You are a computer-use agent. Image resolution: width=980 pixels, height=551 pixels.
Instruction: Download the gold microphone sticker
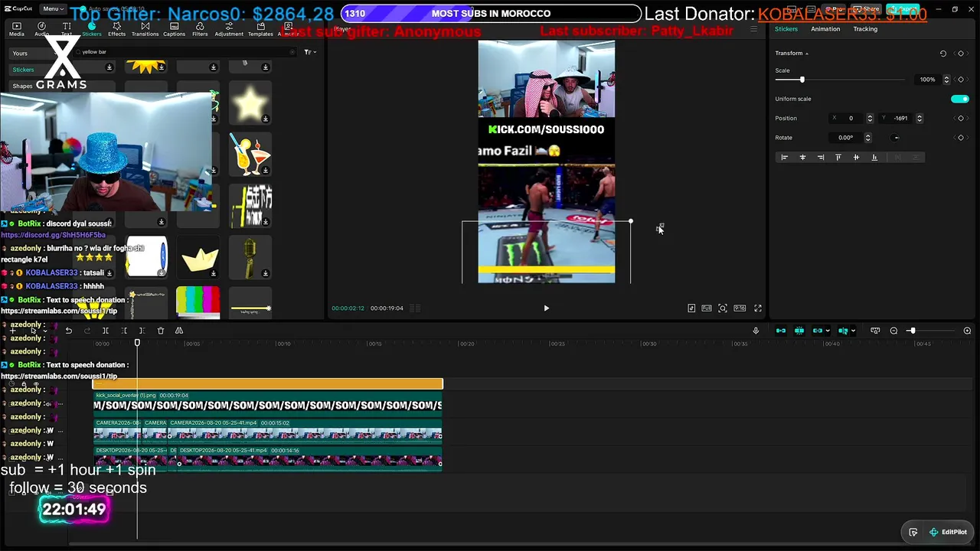click(x=266, y=273)
